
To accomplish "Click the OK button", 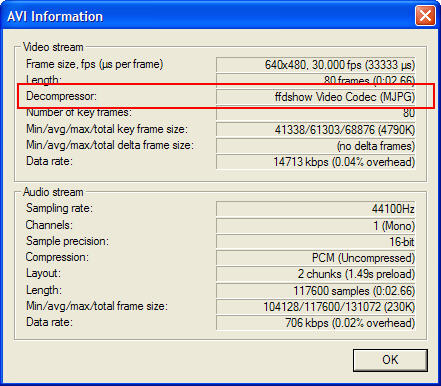I will click(x=390, y=360).
